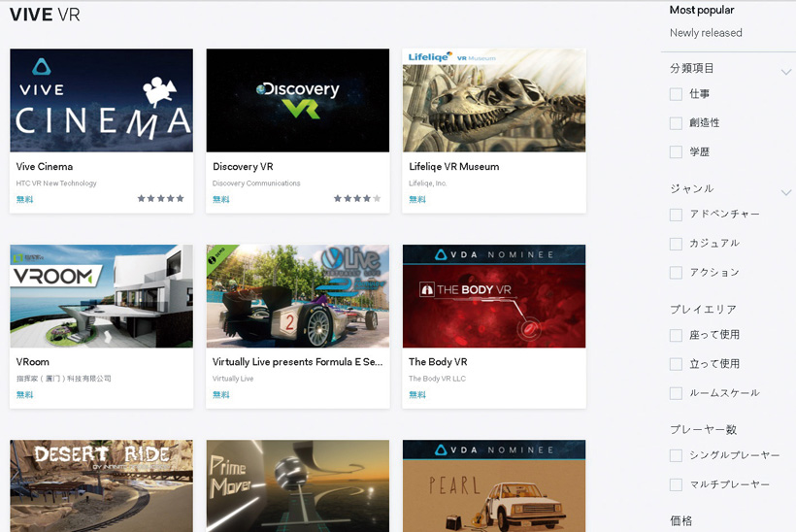Click the five-star rating on Vive Cinema
Screen dimensions: 796x532
[x=160, y=198]
